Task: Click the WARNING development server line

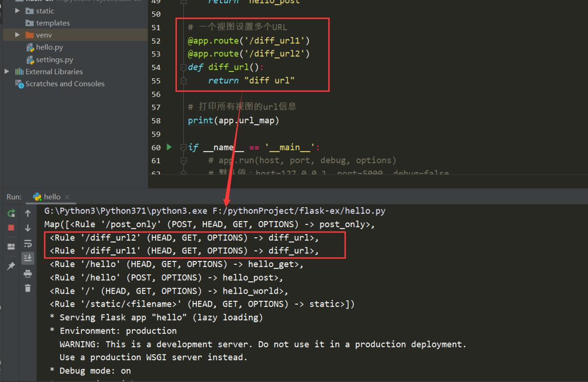Action: [x=263, y=344]
